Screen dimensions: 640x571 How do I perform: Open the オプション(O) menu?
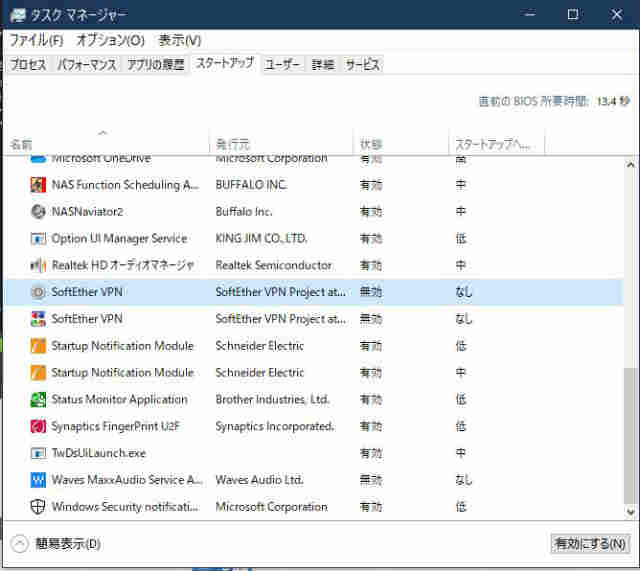coord(110,40)
